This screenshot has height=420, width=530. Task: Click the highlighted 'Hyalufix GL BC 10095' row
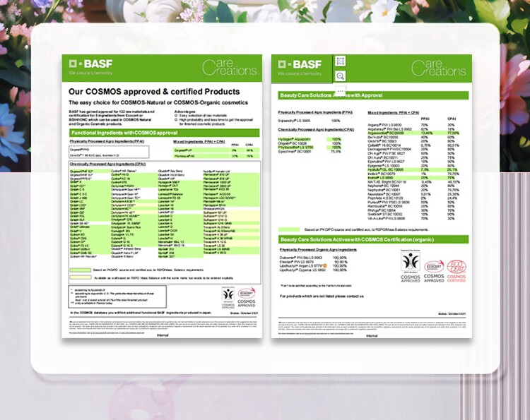click(413, 169)
